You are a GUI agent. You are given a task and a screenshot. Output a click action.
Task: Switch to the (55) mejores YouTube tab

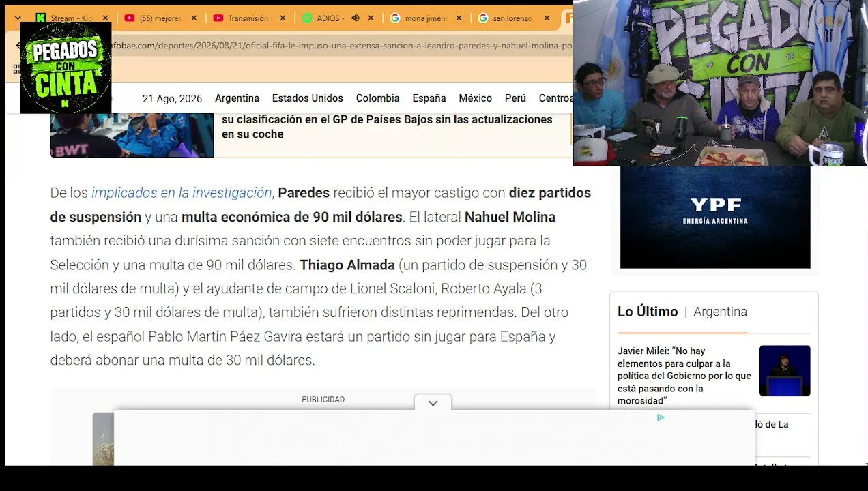[x=160, y=18]
